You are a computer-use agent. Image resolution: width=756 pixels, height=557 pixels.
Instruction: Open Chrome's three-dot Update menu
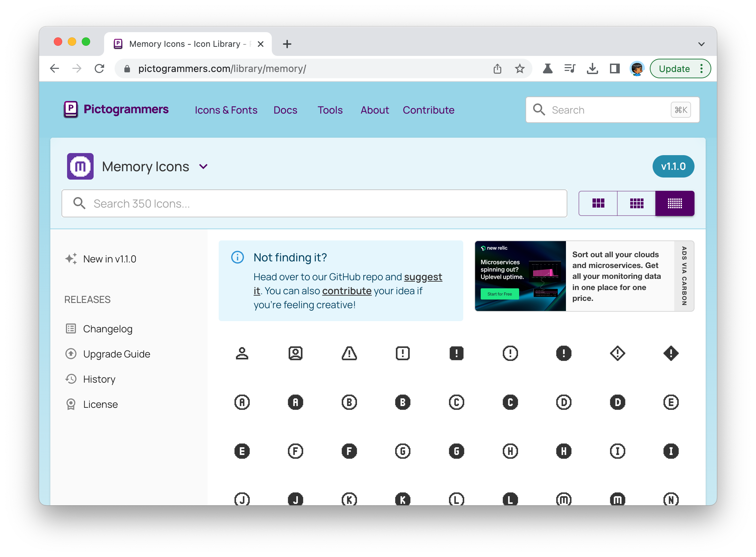click(702, 68)
